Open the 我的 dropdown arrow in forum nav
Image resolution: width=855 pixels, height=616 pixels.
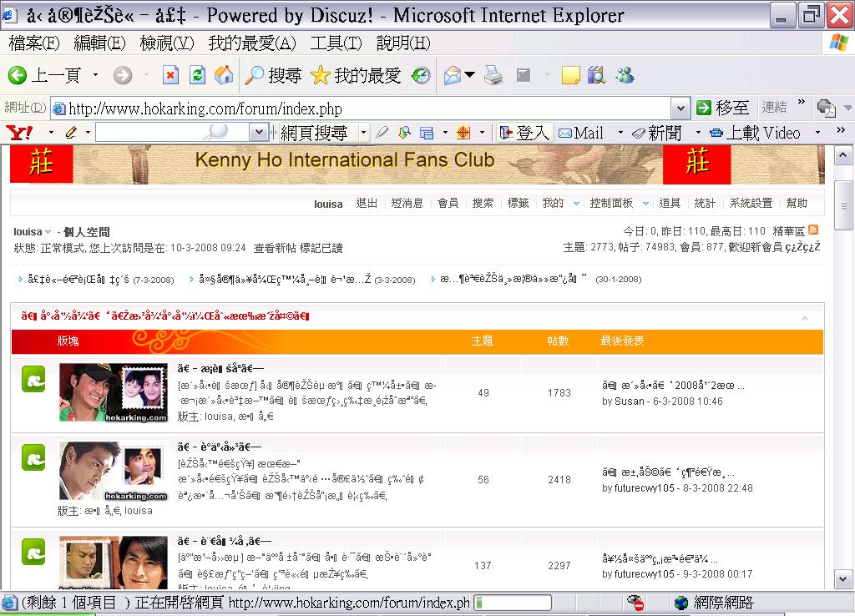point(576,204)
